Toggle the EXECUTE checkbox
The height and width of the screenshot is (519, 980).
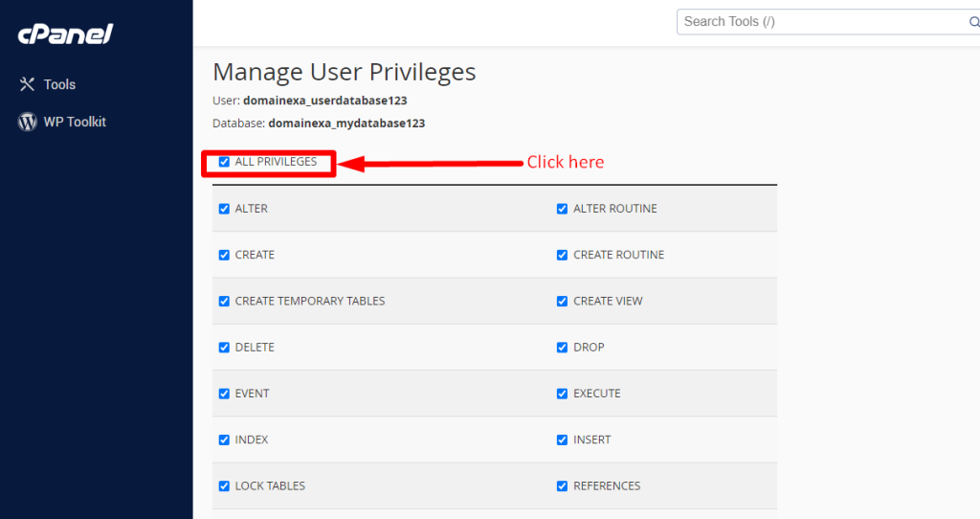coord(562,394)
